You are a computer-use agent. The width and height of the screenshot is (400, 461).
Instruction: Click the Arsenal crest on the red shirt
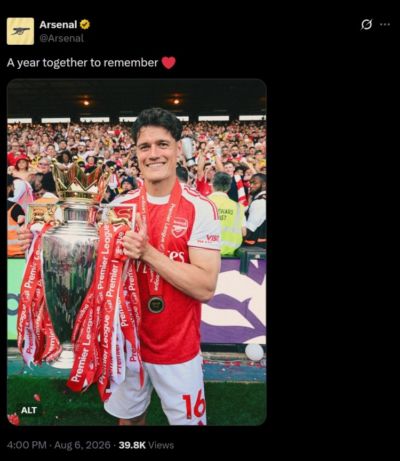179,227
